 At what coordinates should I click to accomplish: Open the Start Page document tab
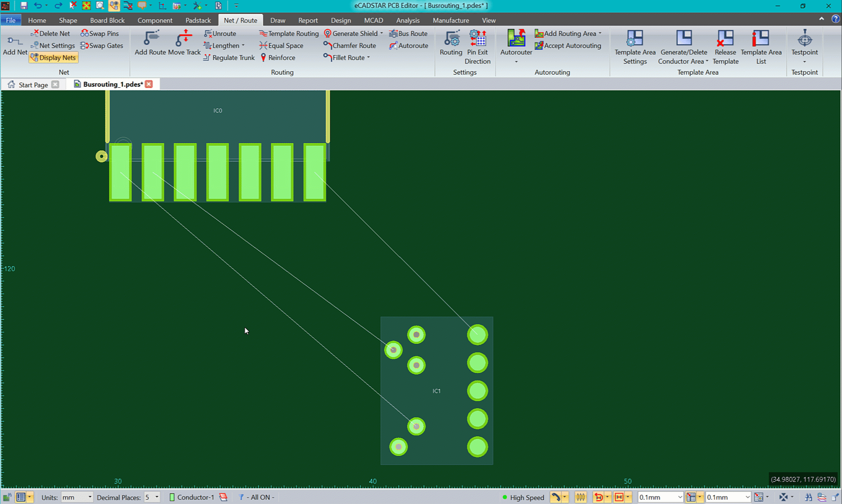pyautogui.click(x=33, y=84)
